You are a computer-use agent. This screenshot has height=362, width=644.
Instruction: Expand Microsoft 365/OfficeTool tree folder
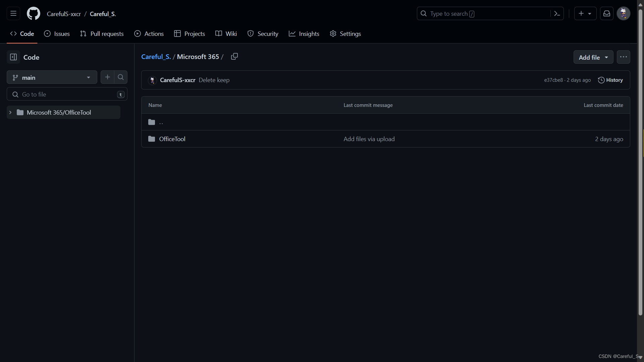click(x=10, y=113)
